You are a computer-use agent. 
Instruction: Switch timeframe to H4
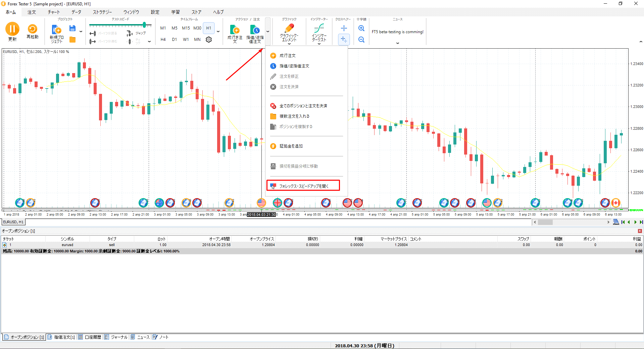pos(163,40)
